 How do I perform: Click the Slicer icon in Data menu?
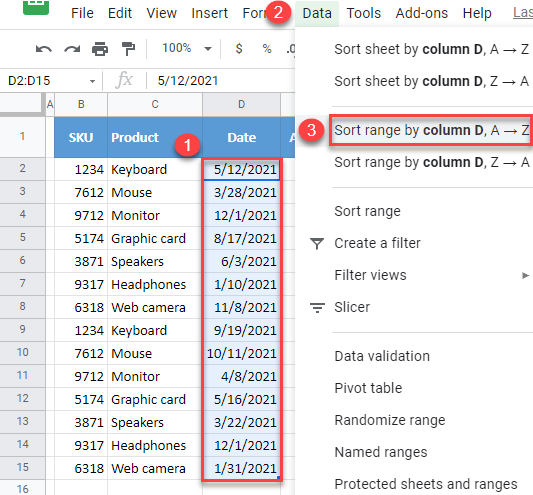(317, 307)
